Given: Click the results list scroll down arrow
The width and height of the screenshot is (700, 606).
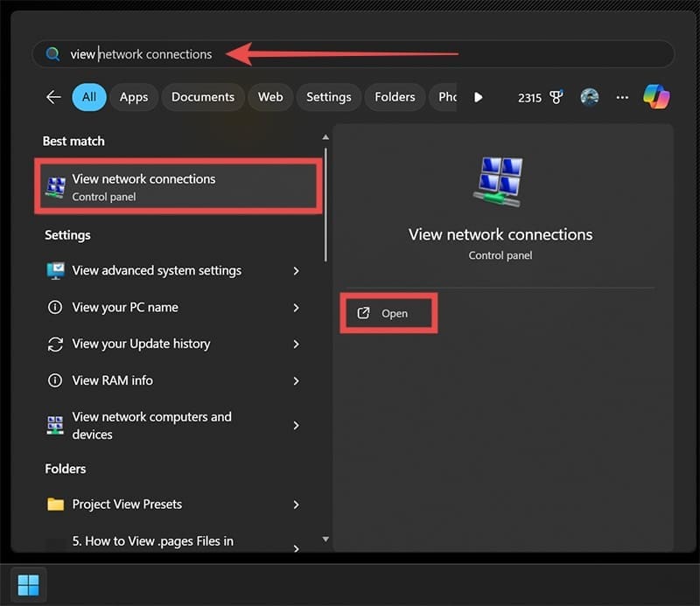Looking at the screenshot, I should (x=325, y=540).
